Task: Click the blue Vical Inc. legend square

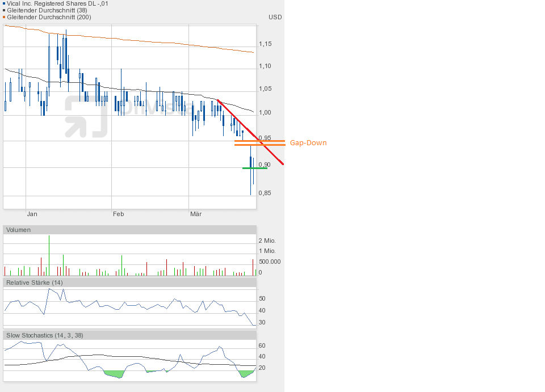Action: (3, 3)
